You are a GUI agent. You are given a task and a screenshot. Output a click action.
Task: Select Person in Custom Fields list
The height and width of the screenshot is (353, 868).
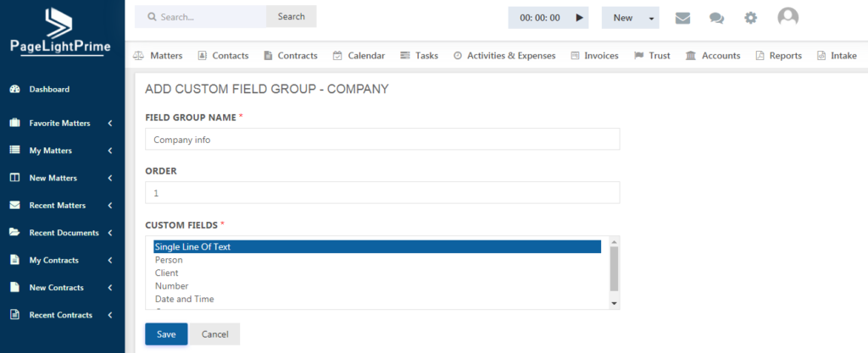pyautogui.click(x=377, y=260)
